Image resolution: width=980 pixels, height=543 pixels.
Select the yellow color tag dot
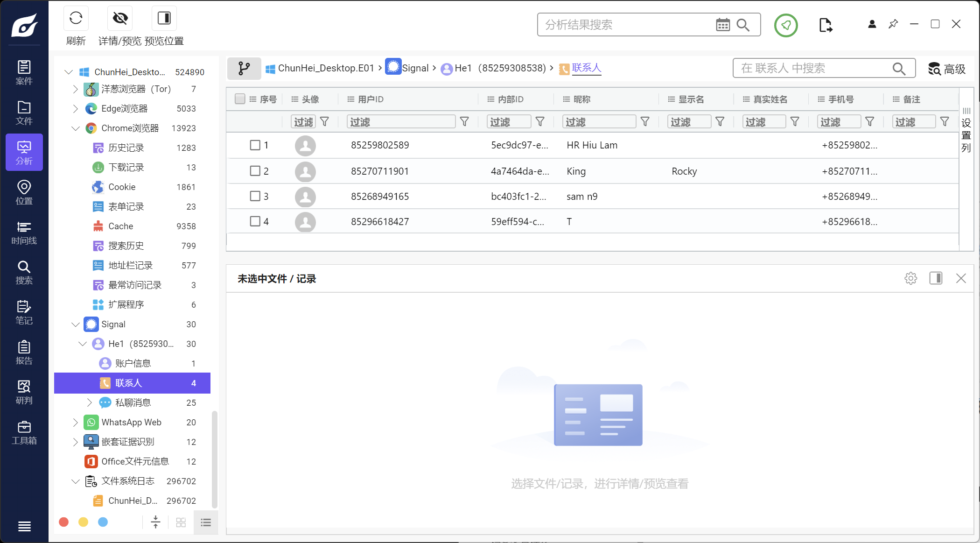[84, 522]
